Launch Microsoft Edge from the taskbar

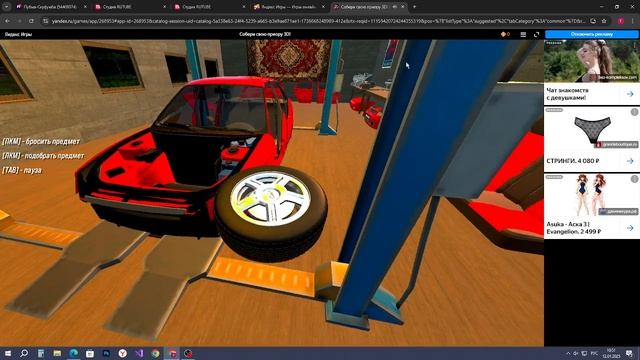[x=73, y=353]
